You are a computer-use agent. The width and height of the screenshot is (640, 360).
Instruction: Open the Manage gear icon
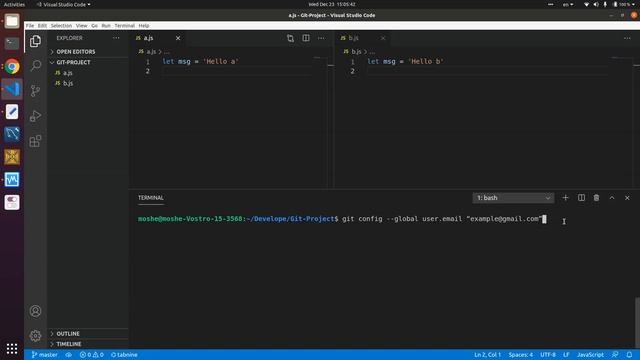36,336
